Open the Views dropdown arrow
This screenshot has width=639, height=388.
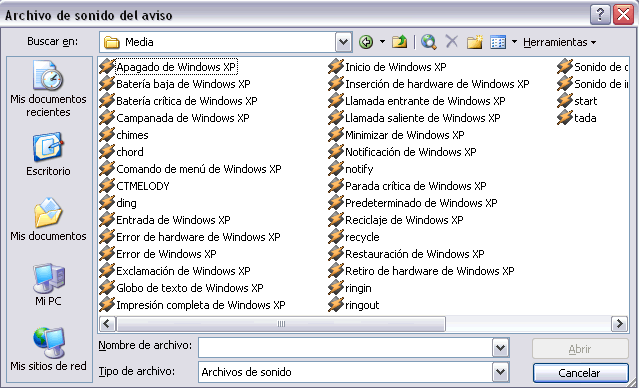(x=514, y=42)
